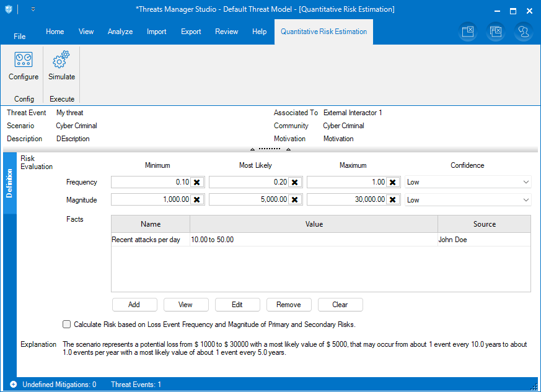Click the close all windows icon
This screenshot has width=541, height=392.
(x=495, y=32)
